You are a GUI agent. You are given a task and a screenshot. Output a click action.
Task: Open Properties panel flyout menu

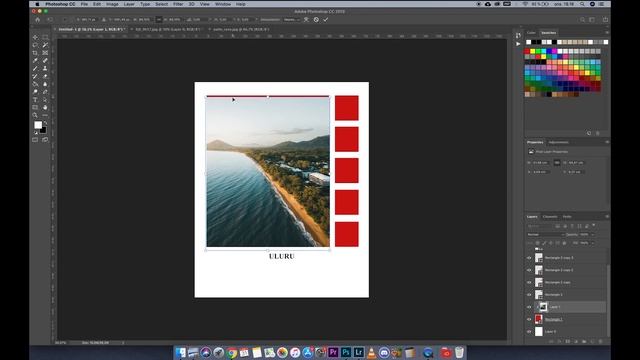[x=607, y=142]
